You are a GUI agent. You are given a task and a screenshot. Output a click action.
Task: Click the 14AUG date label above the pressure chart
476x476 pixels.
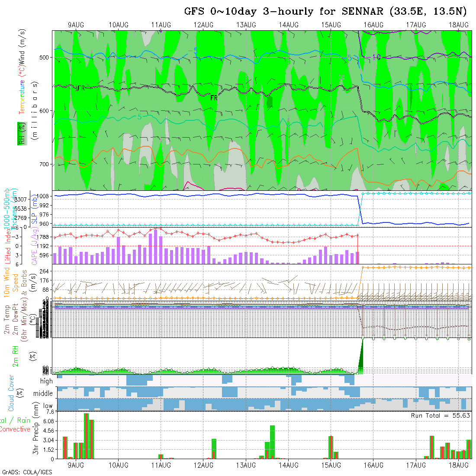pyautogui.click(x=289, y=25)
